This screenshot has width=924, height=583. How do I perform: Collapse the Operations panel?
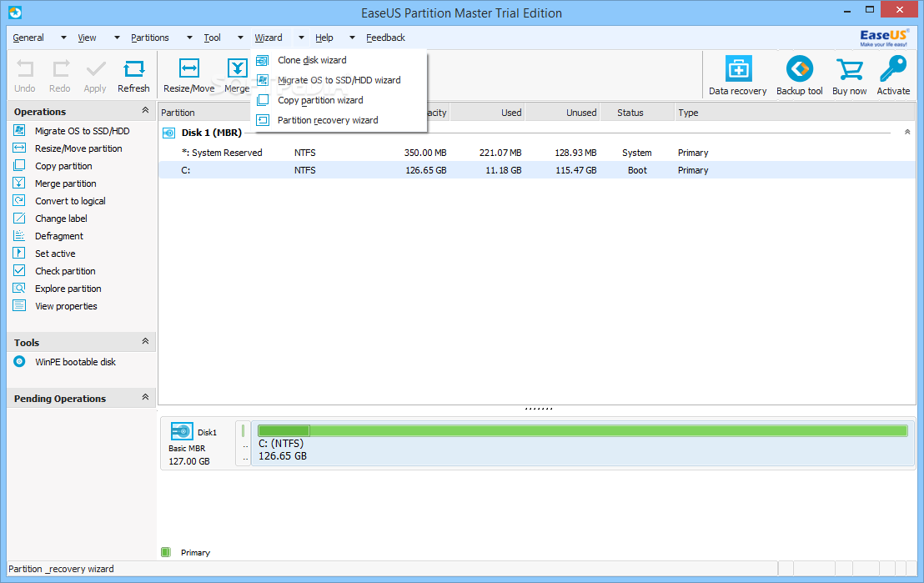pos(145,110)
